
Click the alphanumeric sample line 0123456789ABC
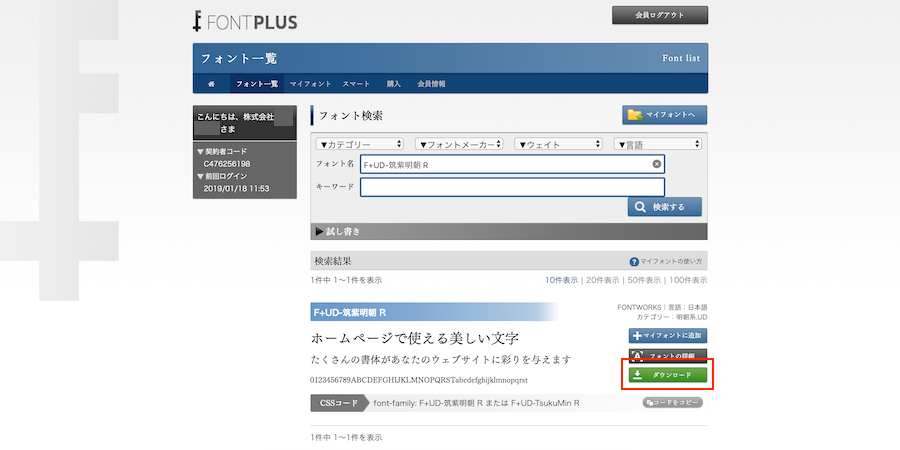(419, 380)
